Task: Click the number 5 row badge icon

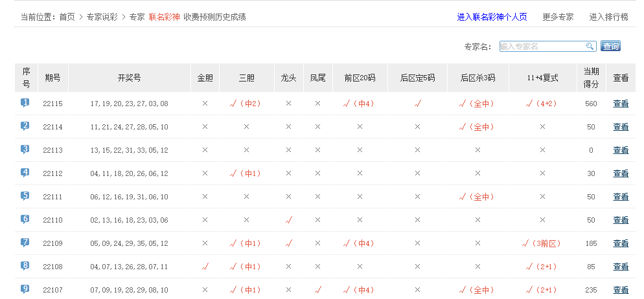Action: coord(25,196)
